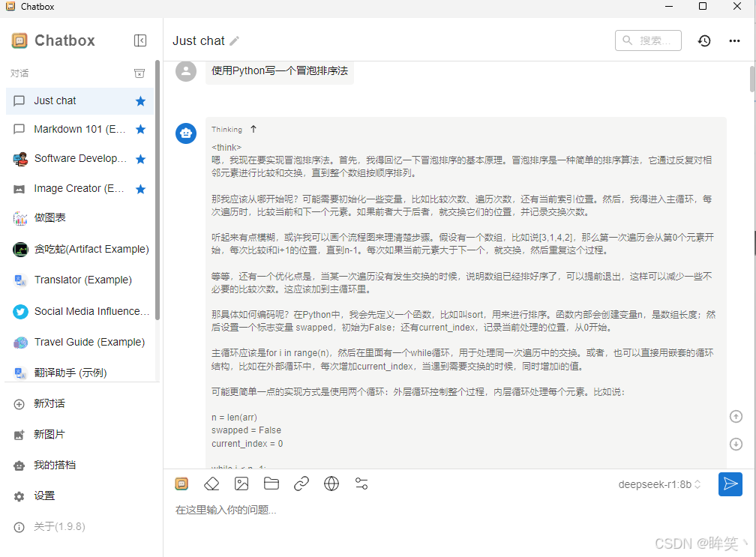Screen dimensions: 756x557
Task: Select the Image Creator conversation
Action: pyautogui.click(x=79, y=188)
